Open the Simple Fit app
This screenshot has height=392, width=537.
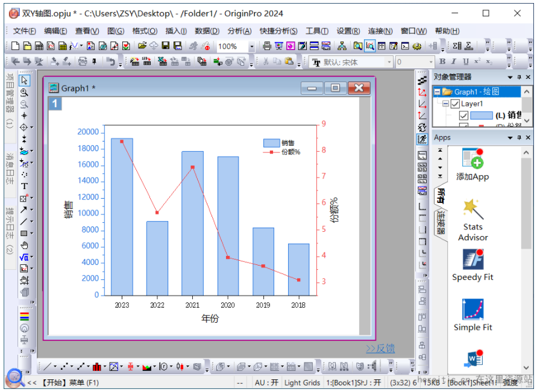click(473, 315)
